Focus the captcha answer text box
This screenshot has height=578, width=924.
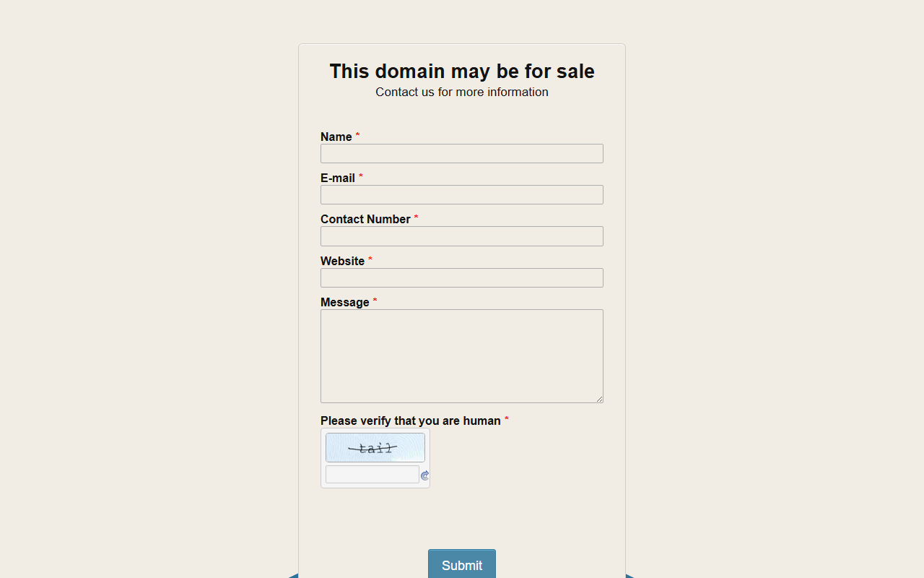pyautogui.click(x=372, y=474)
